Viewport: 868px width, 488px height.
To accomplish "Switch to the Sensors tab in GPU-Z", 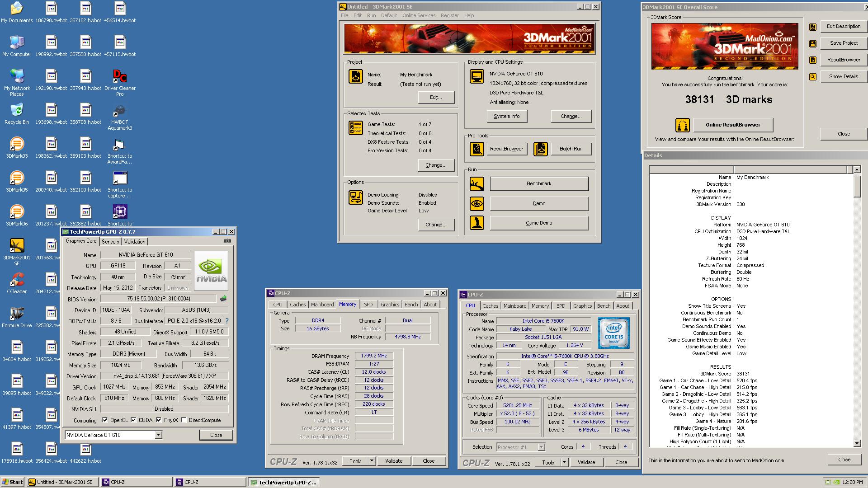I will (110, 242).
